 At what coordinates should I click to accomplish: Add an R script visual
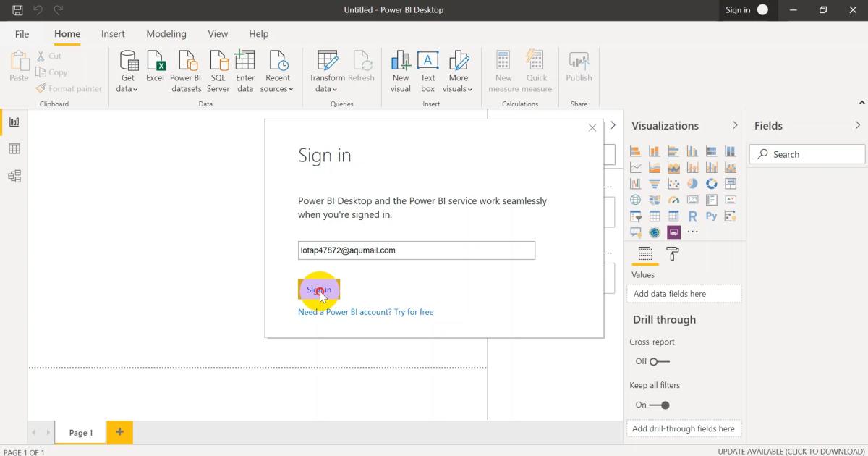(692, 216)
